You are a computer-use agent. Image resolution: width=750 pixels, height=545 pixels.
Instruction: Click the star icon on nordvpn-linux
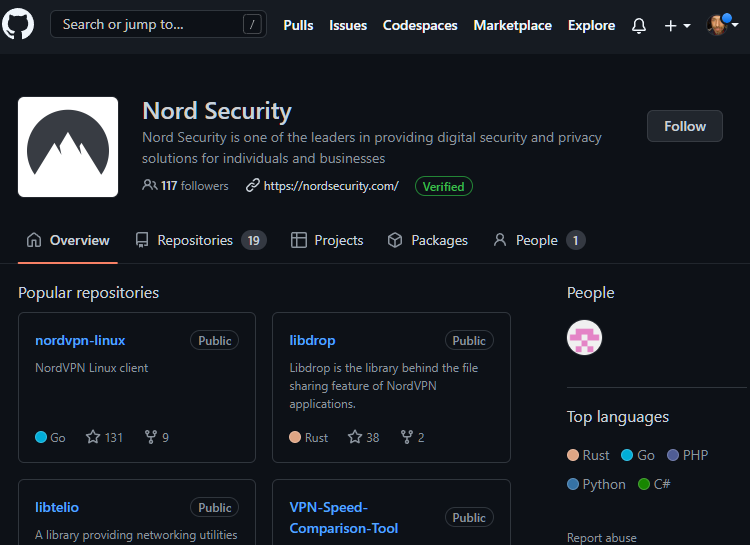click(93, 437)
